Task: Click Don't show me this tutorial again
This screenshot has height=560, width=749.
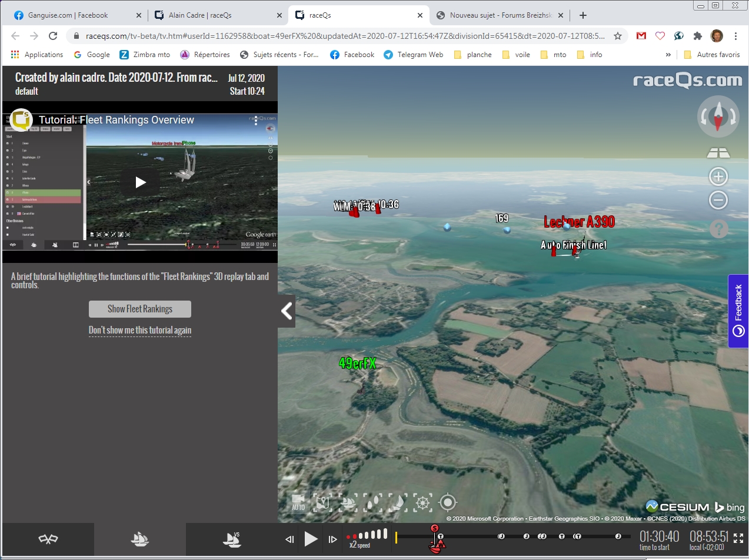Action: pyautogui.click(x=140, y=330)
